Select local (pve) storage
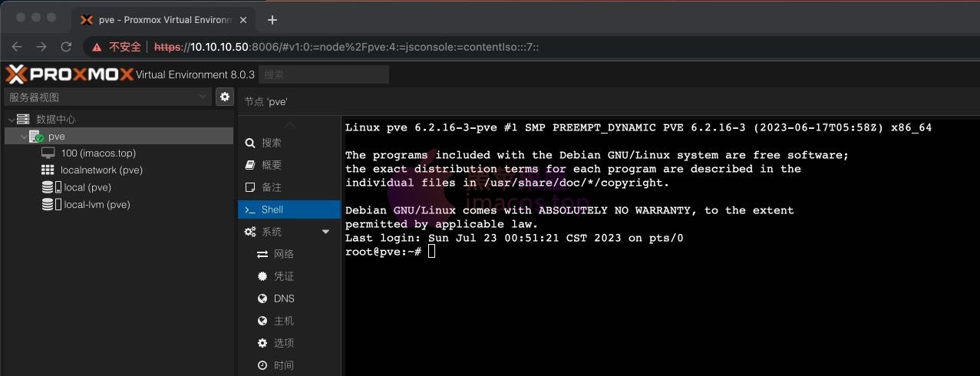 pyautogui.click(x=87, y=187)
